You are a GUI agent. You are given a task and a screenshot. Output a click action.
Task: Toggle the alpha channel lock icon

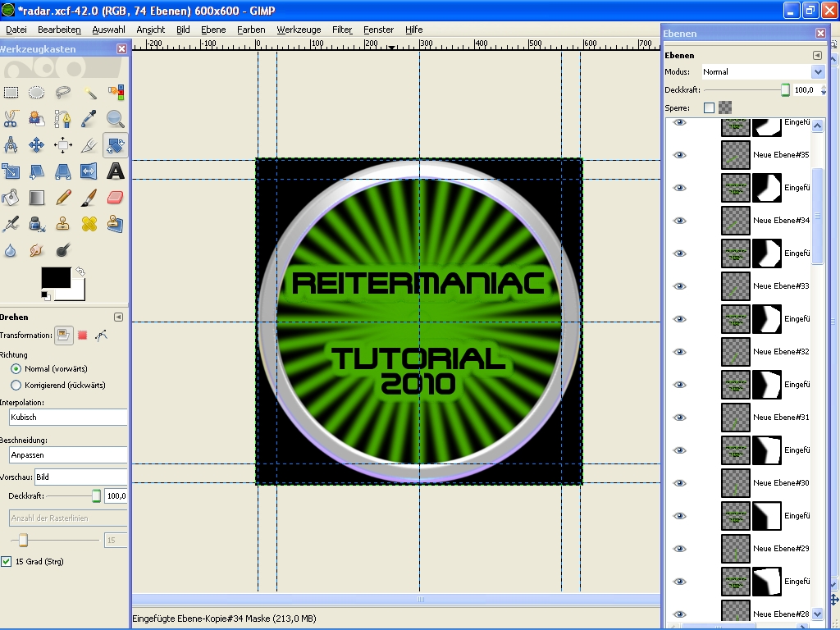point(725,107)
